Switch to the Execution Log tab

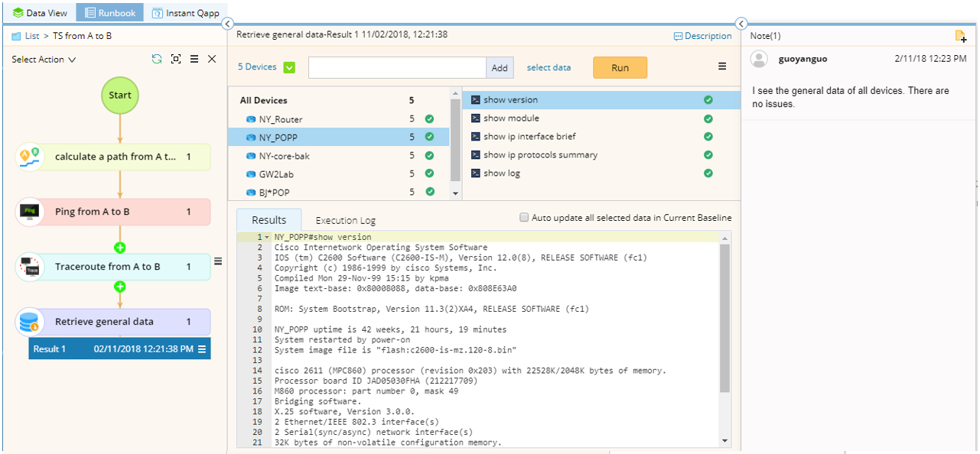(x=345, y=220)
